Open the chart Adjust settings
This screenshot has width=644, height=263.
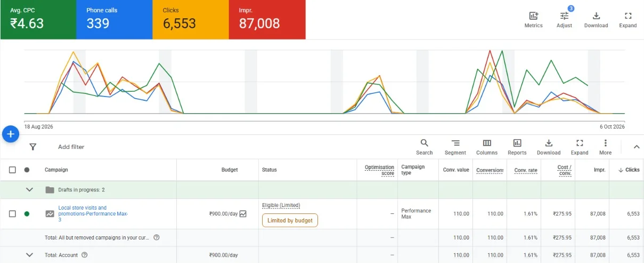click(564, 20)
